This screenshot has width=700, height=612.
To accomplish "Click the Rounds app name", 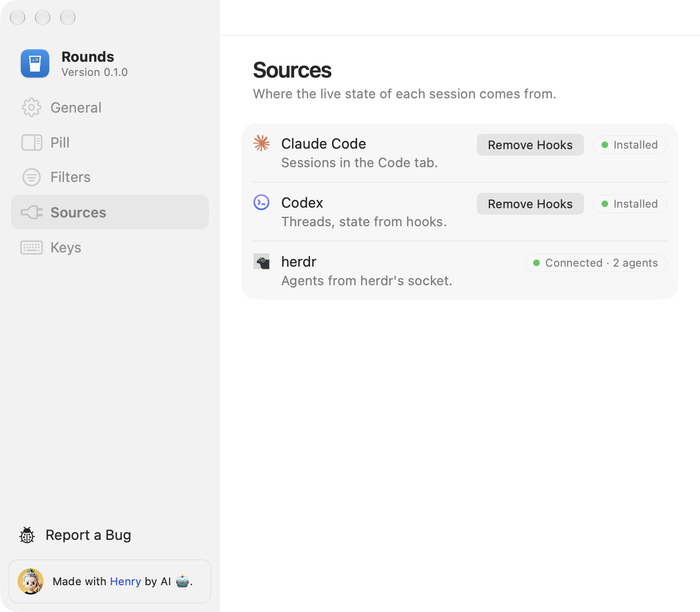I will 88,57.
